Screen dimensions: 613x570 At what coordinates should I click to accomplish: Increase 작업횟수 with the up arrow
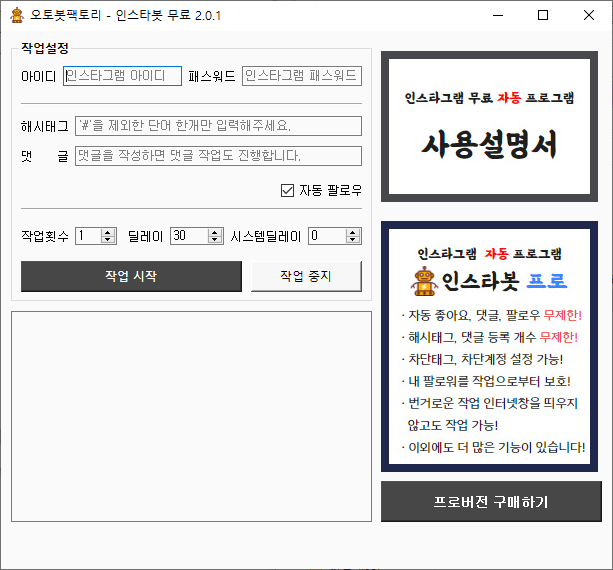pyautogui.click(x=108, y=232)
